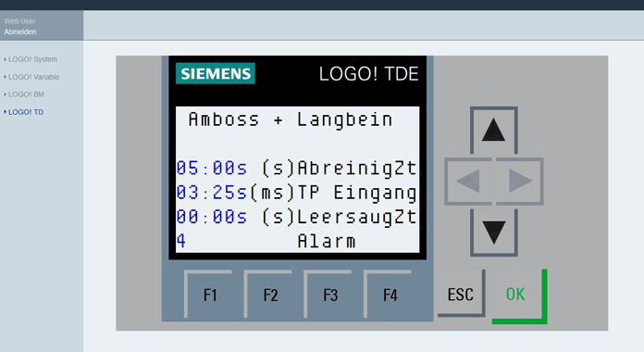644x352 pixels.
Task: Select the Alarm value 4 on the display
Action: (x=181, y=241)
